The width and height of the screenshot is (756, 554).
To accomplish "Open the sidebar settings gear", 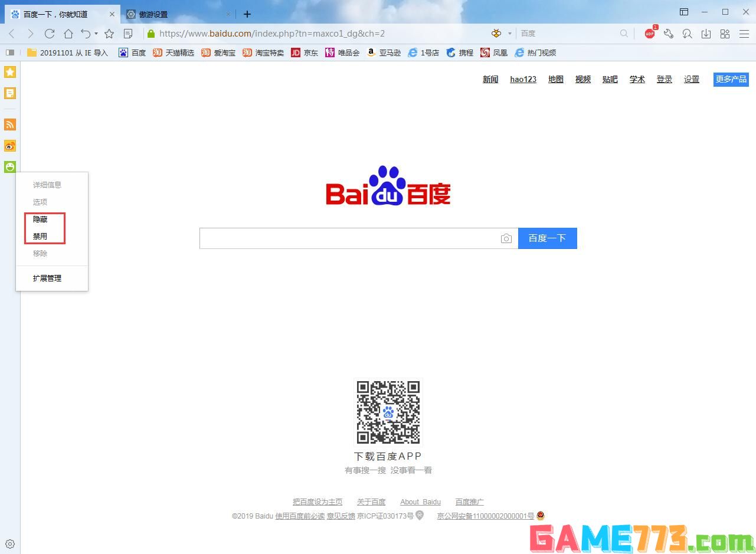I will 10,544.
